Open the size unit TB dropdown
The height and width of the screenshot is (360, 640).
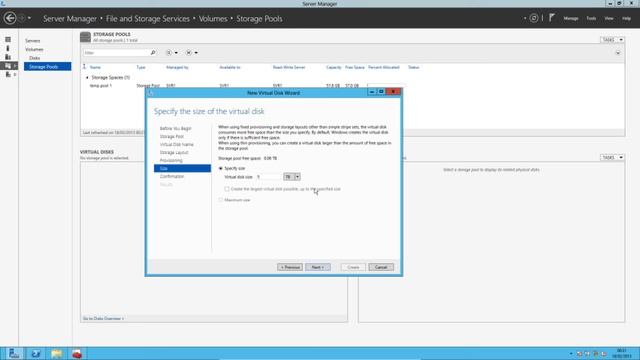292,177
